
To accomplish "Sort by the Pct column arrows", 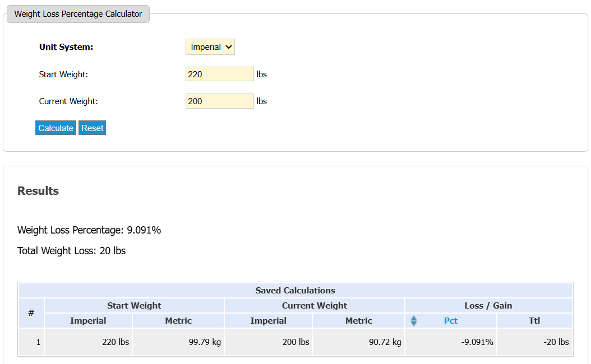I will (x=414, y=321).
